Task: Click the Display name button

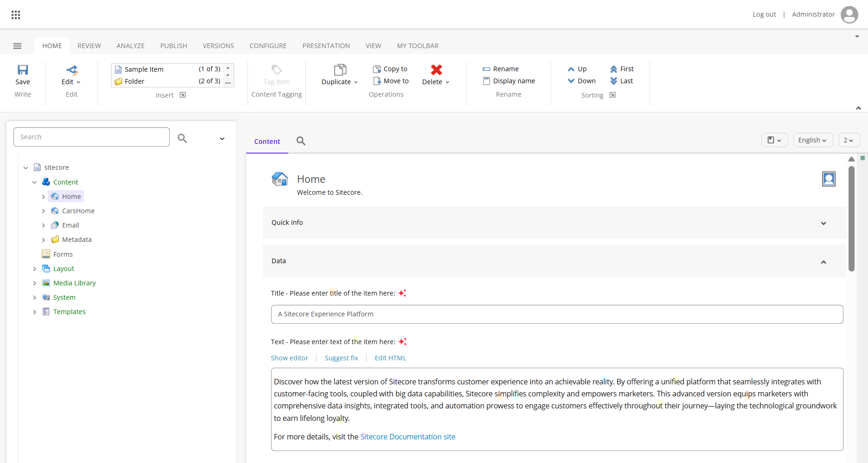Action: 508,81
